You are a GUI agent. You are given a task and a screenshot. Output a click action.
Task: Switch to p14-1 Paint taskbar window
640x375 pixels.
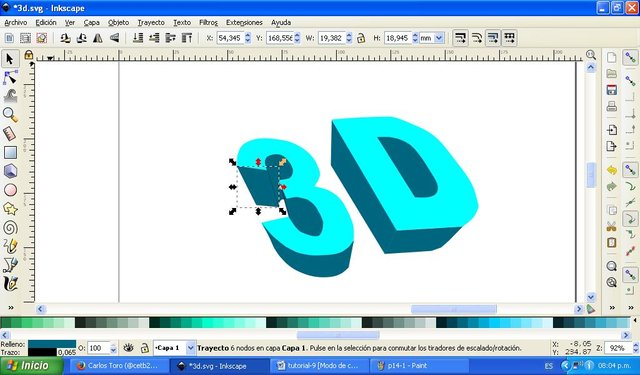click(402, 366)
